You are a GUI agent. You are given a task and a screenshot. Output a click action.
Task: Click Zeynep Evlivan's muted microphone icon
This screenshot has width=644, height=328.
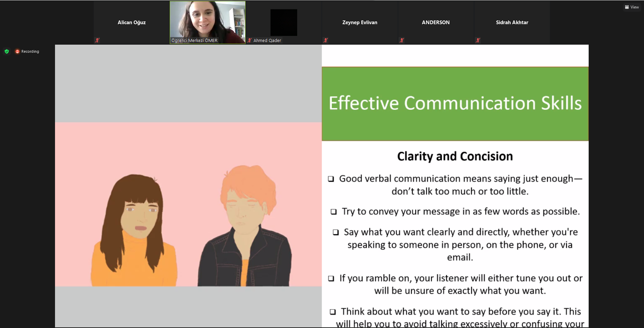326,40
